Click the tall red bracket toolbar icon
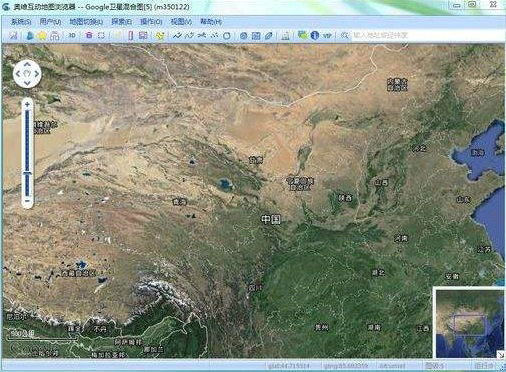Viewport: 506px width, 372px height. pyautogui.click(x=131, y=35)
